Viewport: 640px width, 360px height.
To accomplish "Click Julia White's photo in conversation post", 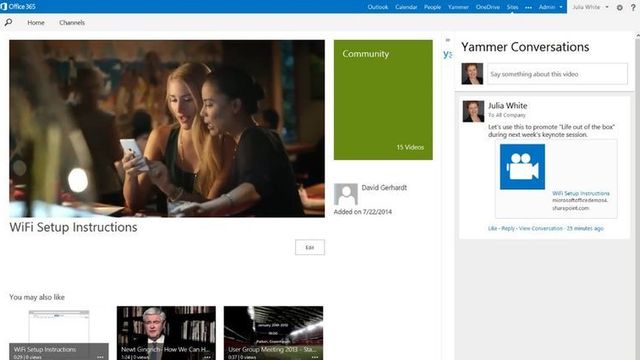I will 473,111.
